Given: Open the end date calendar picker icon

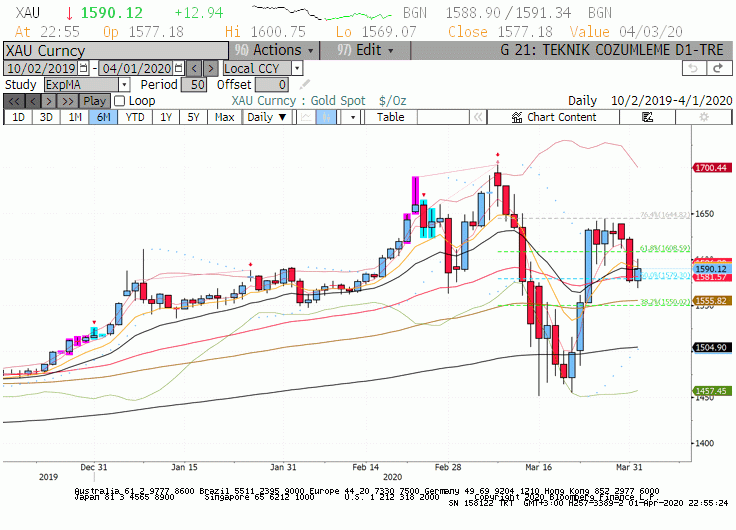Looking at the screenshot, I should (178, 69).
